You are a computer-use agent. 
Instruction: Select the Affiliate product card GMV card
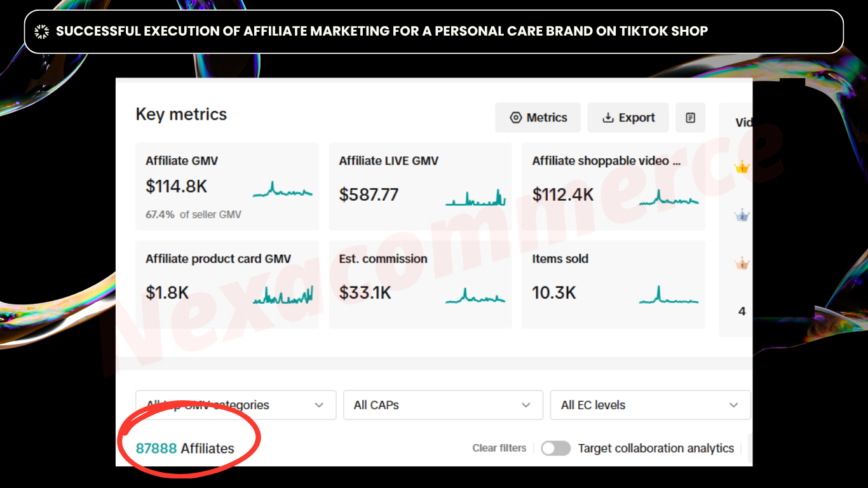point(227,284)
